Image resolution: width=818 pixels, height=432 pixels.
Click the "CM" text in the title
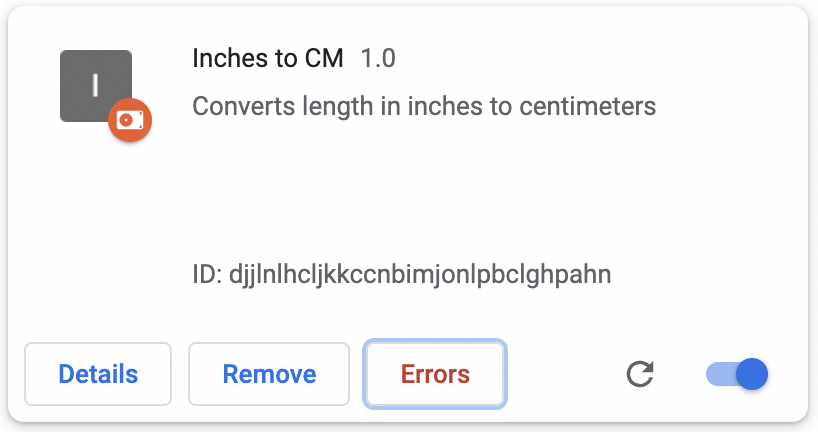(x=323, y=58)
